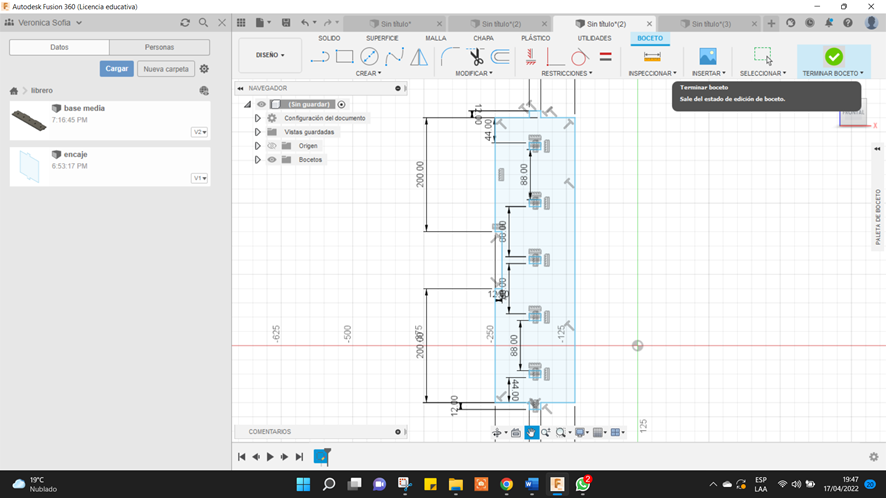Open the DISEÑO workspace dropdown
886x498 pixels.
pyautogui.click(x=270, y=55)
